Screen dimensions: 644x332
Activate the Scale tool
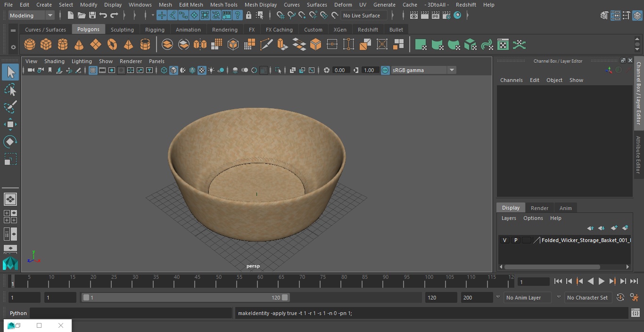click(10, 159)
